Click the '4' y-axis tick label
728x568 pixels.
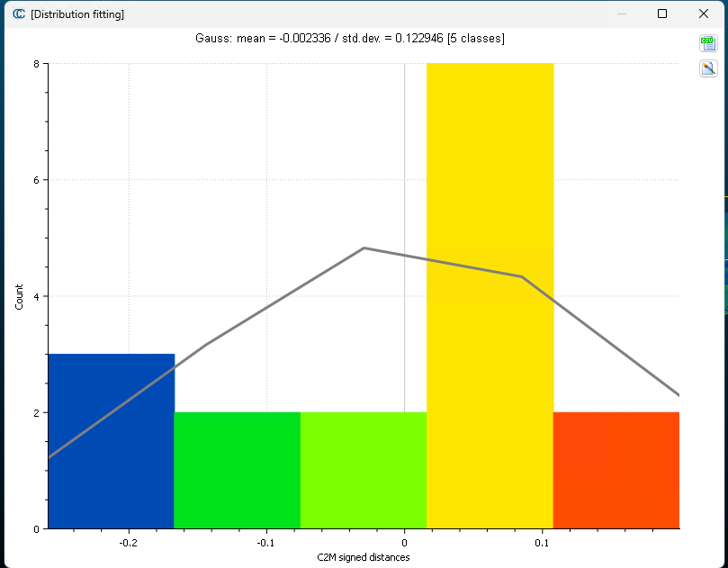(x=37, y=296)
